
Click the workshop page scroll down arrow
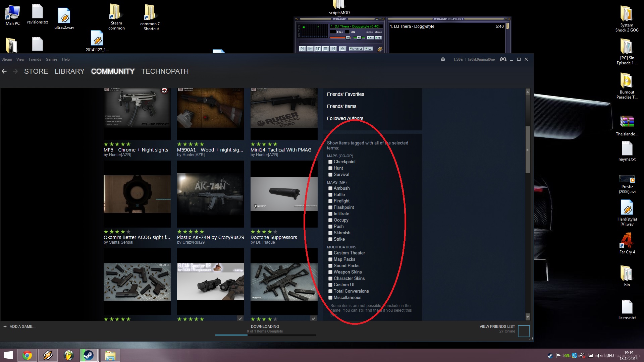coord(528,317)
